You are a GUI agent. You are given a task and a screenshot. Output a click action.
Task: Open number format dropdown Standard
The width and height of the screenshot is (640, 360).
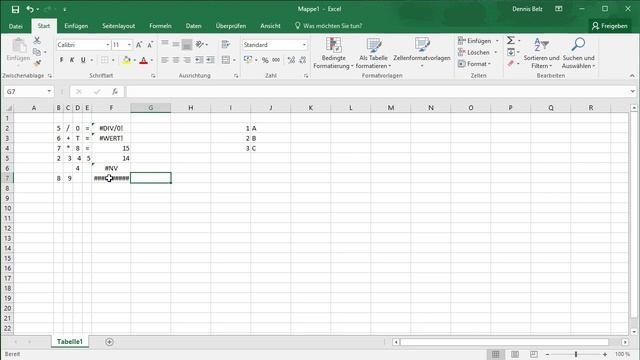point(304,44)
